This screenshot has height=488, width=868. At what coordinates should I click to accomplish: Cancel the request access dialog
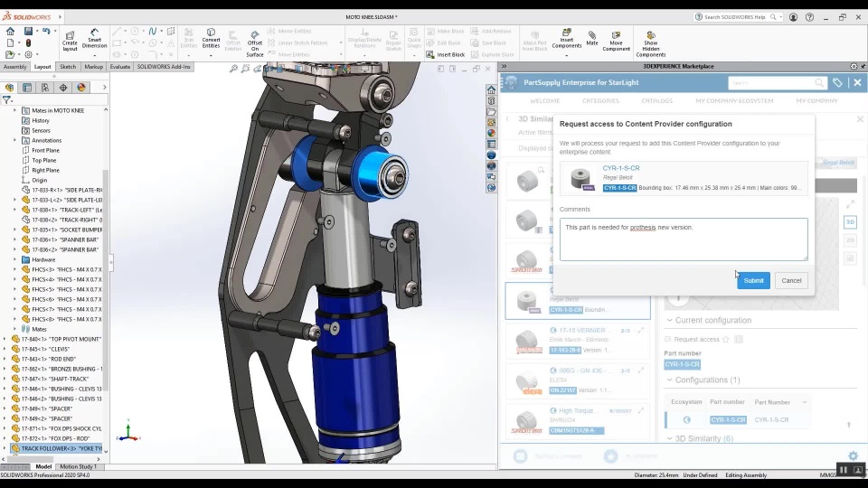(791, 280)
